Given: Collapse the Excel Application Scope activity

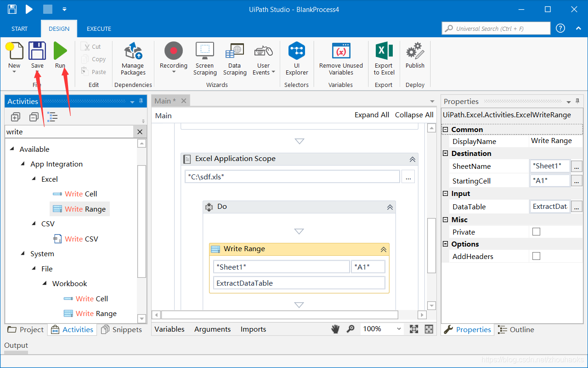Looking at the screenshot, I should pyautogui.click(x=412, y=159).
